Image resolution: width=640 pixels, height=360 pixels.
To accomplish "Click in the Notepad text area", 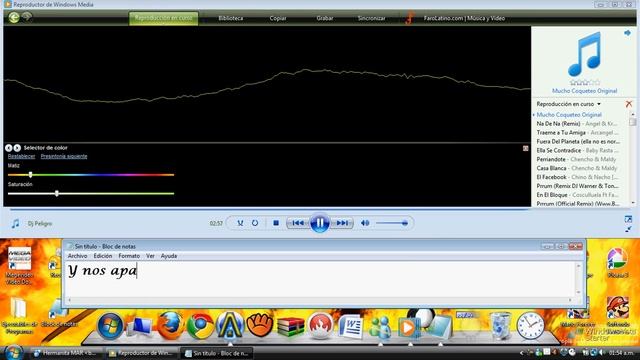I will coord(320,280).
